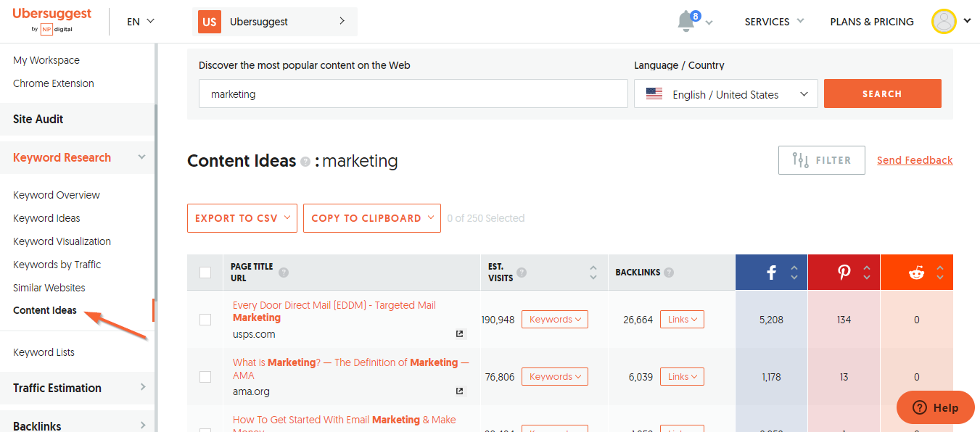Tick the checkbox for the usps.com row
The height and width of the screenshot is (432, 980).
205,320
